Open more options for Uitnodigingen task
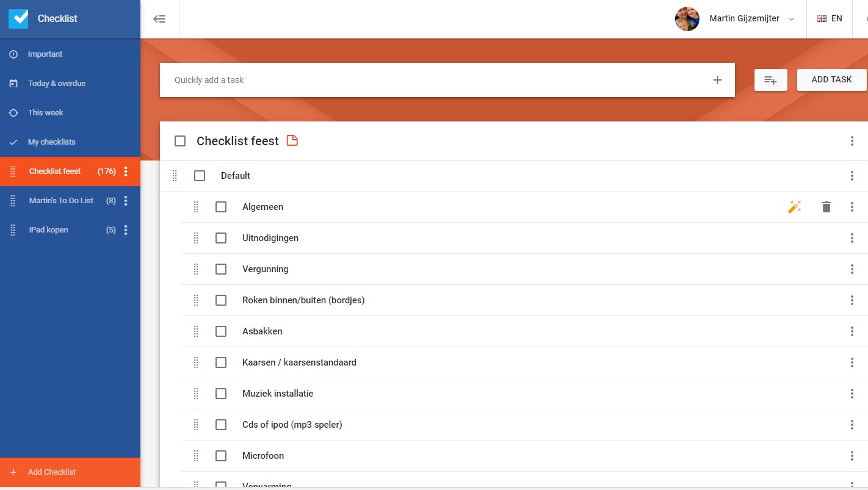 (x=852, y=238)
